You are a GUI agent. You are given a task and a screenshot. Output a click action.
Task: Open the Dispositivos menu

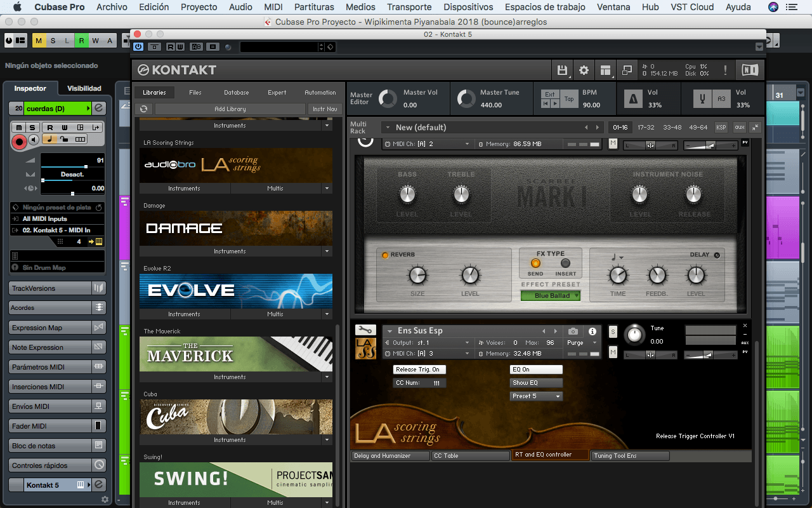pyautogui.click(x=468, y=7)
